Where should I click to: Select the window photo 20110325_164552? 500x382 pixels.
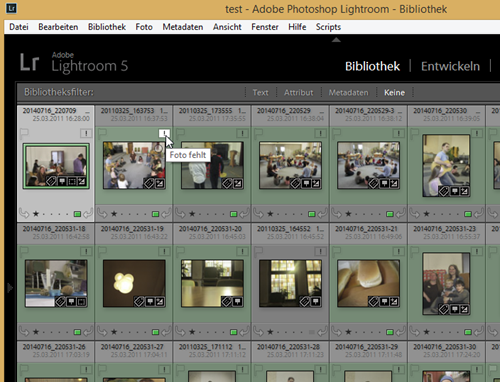click(291, 284)
